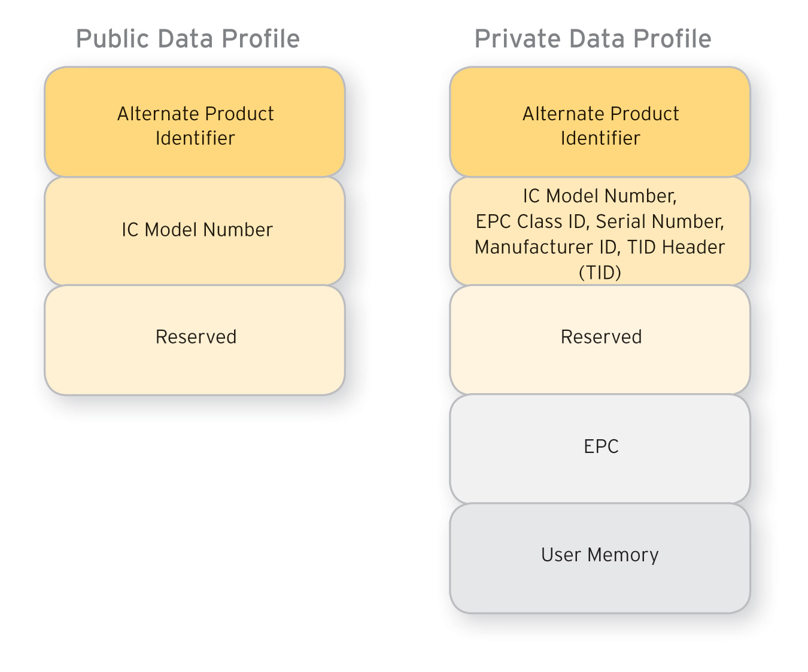808x672 pixels.
Task: Click the word Identifier in Public profile block
Action: point(195,138)
